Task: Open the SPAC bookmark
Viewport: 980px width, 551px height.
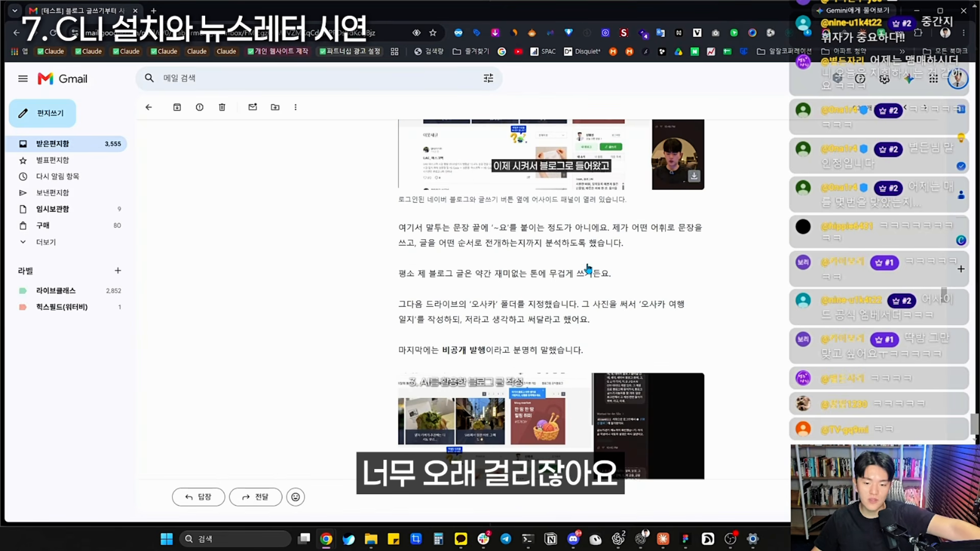Action: [x=543, y=51]
